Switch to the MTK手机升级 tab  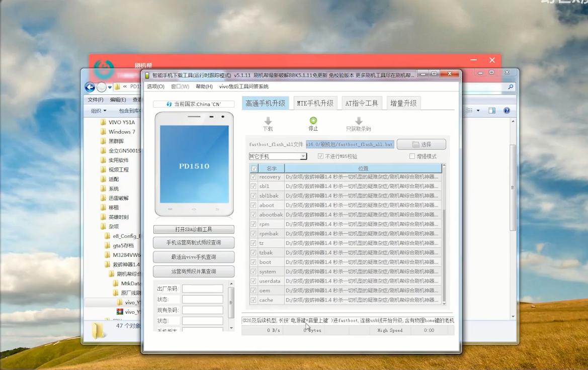point(315,103)
